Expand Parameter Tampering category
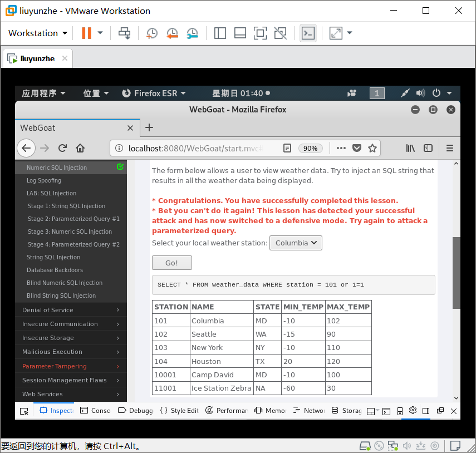The height and width of the screenshot is (453, 476). 71,366
